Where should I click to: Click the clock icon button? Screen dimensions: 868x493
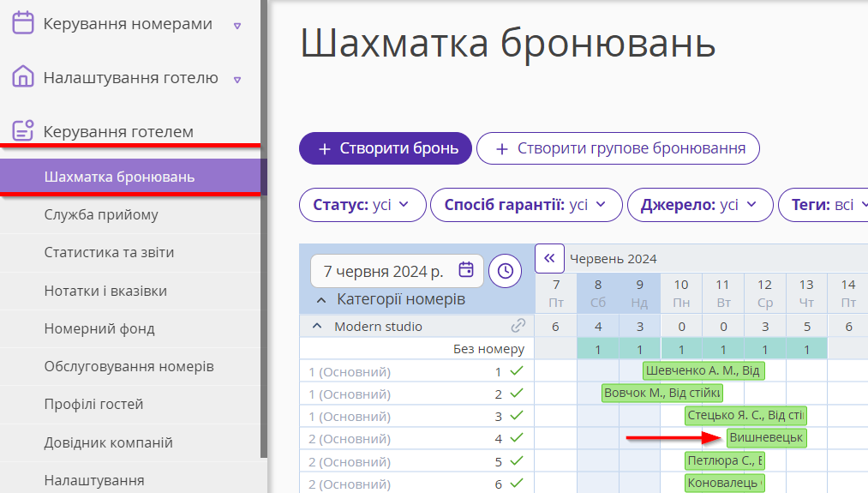(505, 271)
